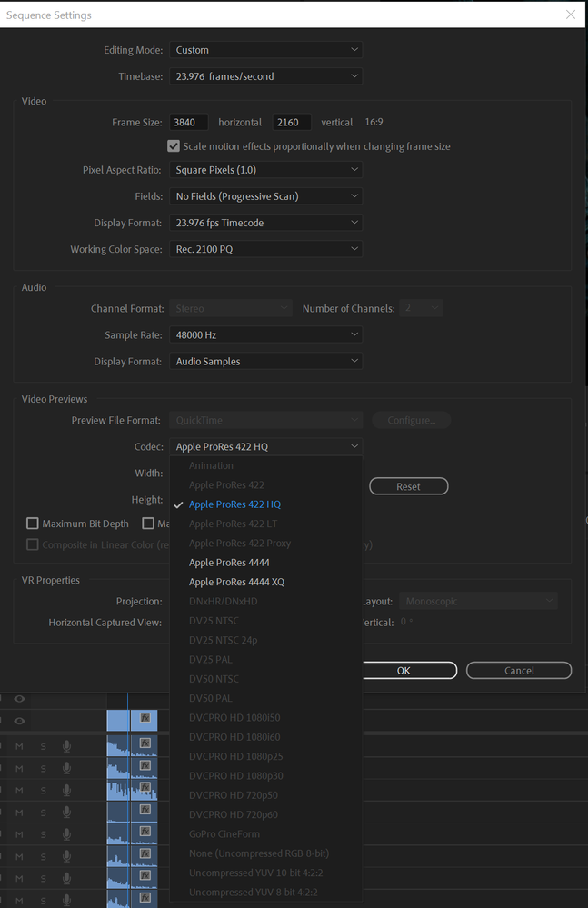The width and height of the screenshot is (588, 908).
Task: Open the Editing Mode dropdown
Action: click(x=266, y=50)
